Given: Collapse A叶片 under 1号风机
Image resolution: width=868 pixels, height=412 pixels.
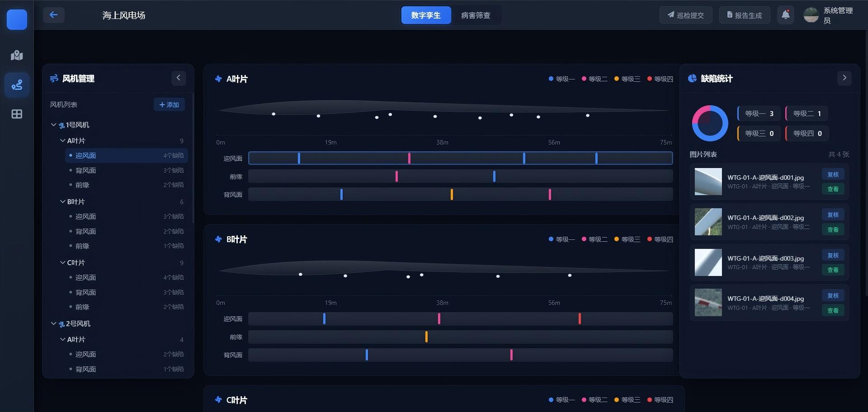Looking at the screenshot, I should click(x=63, y=140).
